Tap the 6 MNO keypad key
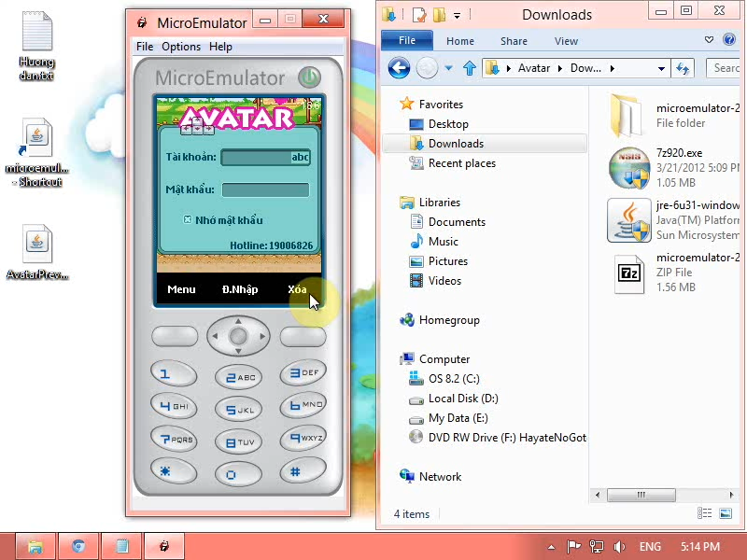 (x=303, y=405)
